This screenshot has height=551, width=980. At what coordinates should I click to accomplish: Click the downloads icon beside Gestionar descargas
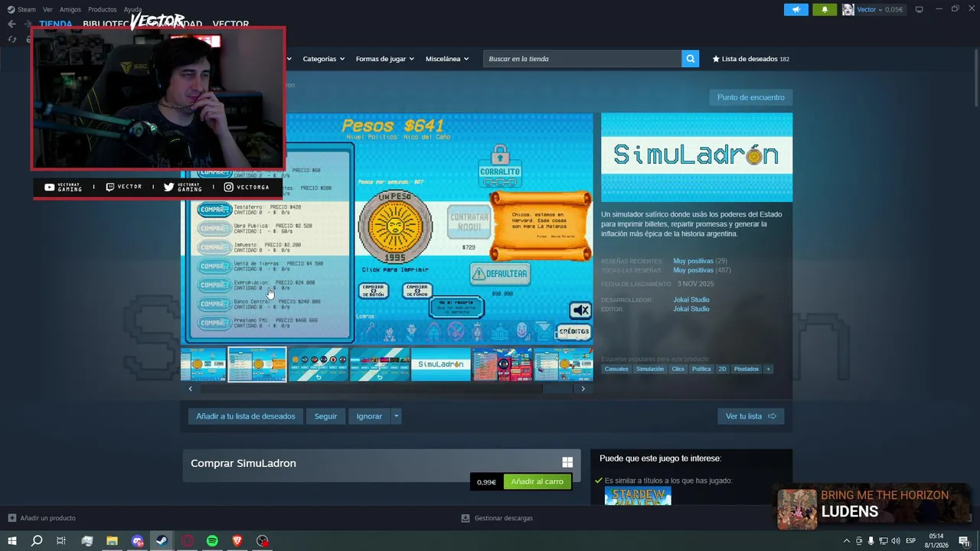pos(465,518)
